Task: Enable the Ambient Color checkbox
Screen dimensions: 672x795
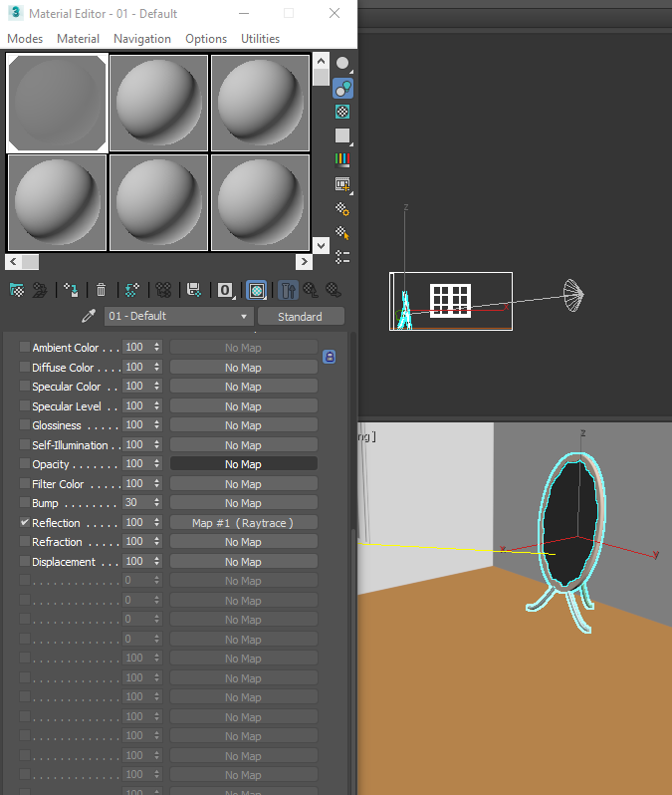Action: [24, 347]
